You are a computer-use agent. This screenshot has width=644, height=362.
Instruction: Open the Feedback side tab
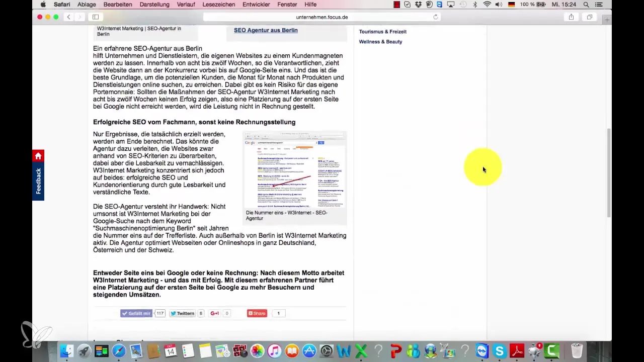(38, 182)
